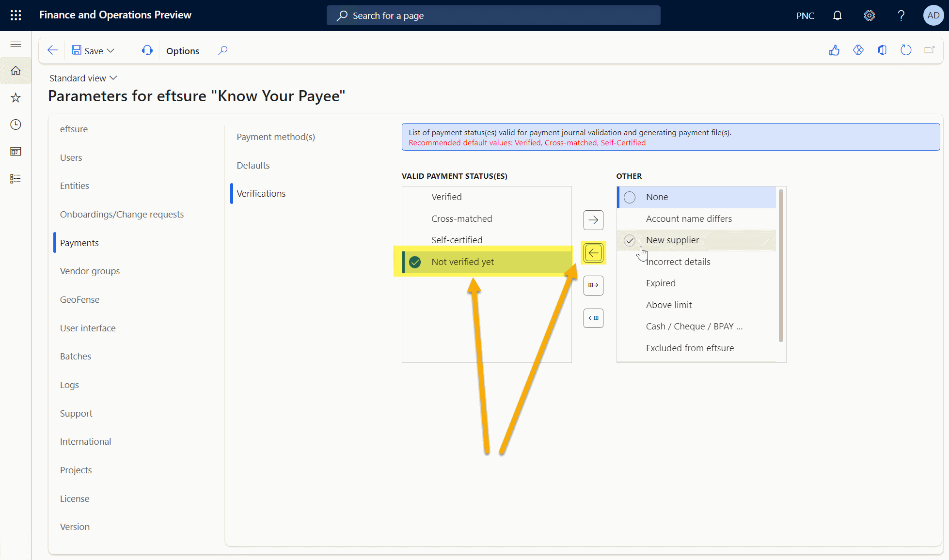This screenshot has height=560, width=949.
Task: Click the thumbs-up feedback icon
Action: pos(834,50)
